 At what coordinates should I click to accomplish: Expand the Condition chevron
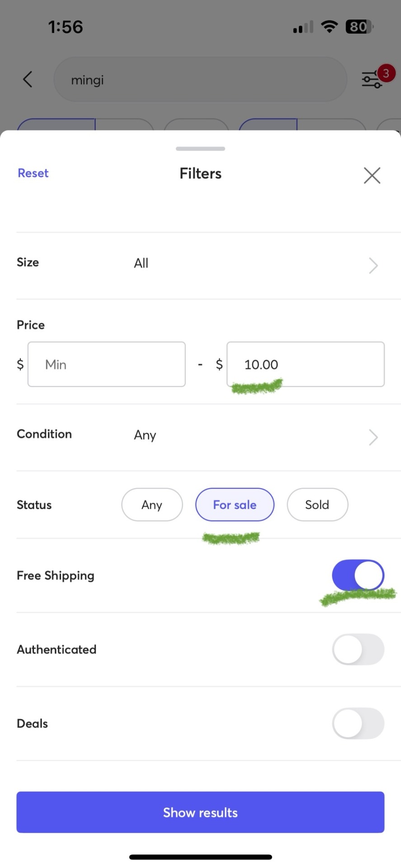[373, 437]
